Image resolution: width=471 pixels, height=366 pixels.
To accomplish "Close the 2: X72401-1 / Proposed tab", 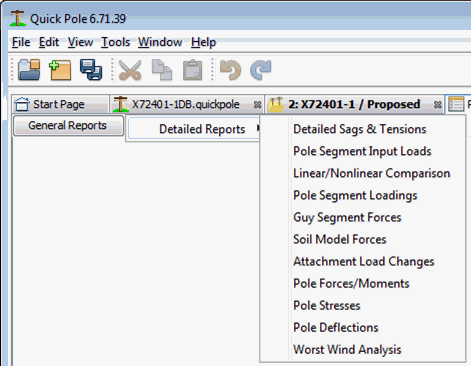I will (438, 105).
